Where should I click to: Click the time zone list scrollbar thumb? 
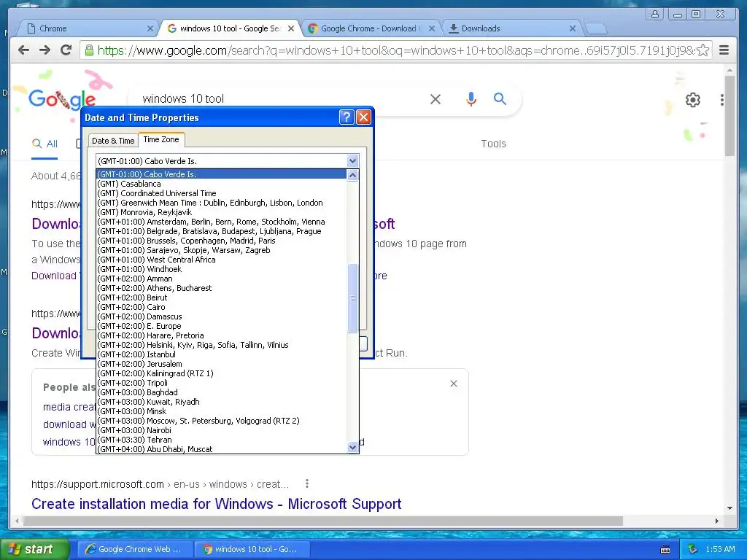[x=352, y=298]
